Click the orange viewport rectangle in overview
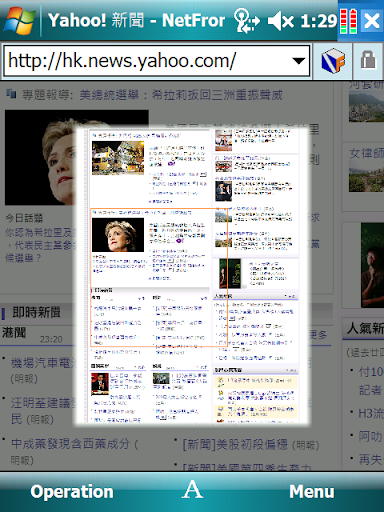This screenshot has height=512, width=384. tap(159, 278)
